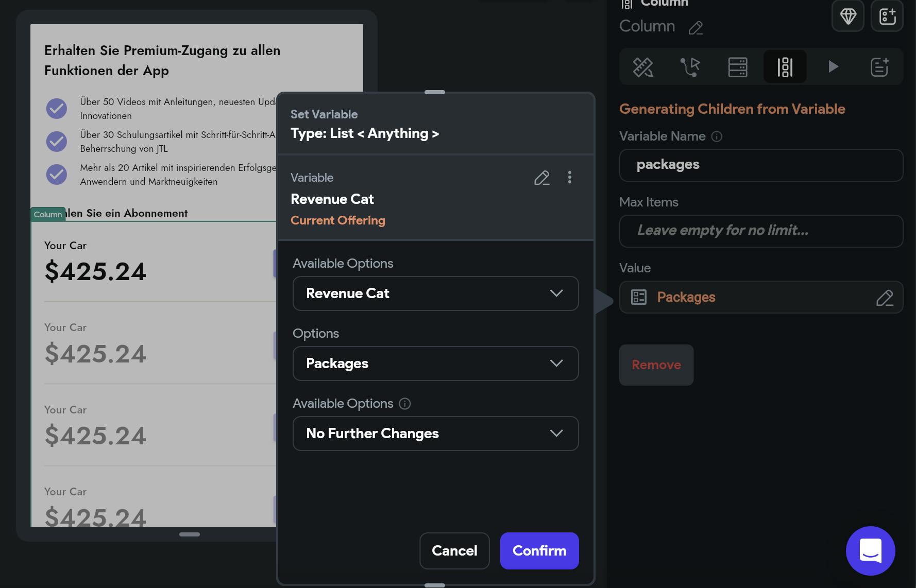Image resolution: width=916 pixels, height=588 pixels.
Task: Switch to the data storage tab icon
Action: 737,67
